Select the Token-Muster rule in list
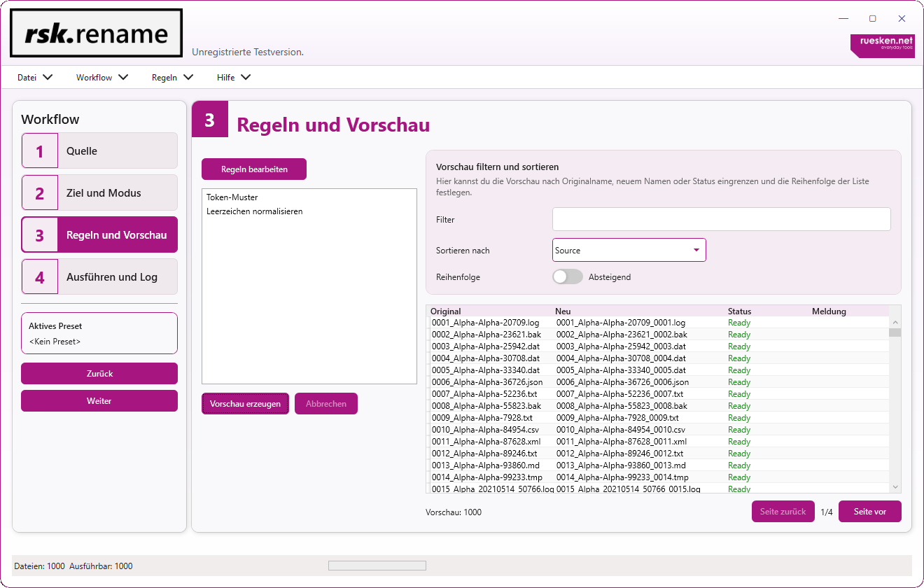 pyautogui.click(x=232, y=198)
